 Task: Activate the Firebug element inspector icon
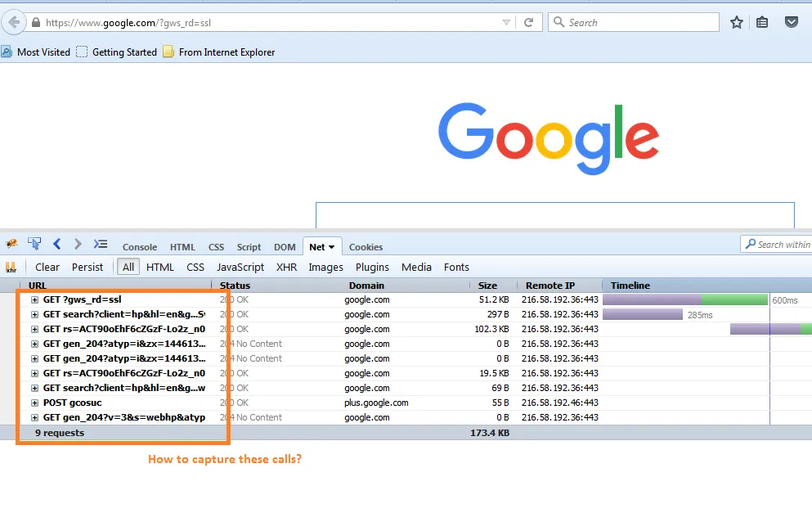click(x=34, y=244)
